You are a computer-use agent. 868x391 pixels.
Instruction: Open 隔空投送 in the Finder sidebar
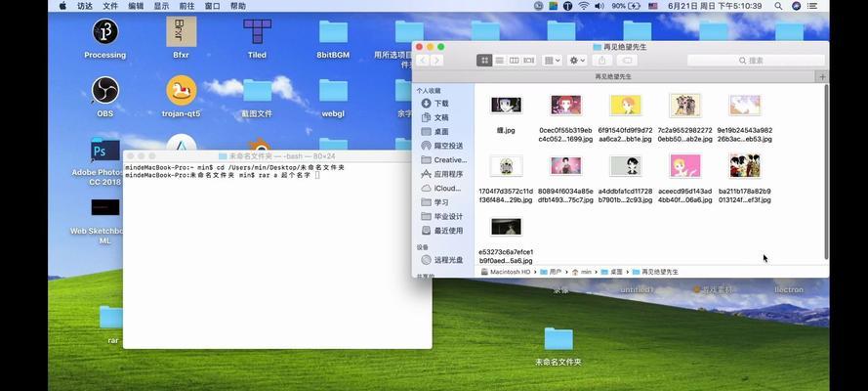pos(441,146)
